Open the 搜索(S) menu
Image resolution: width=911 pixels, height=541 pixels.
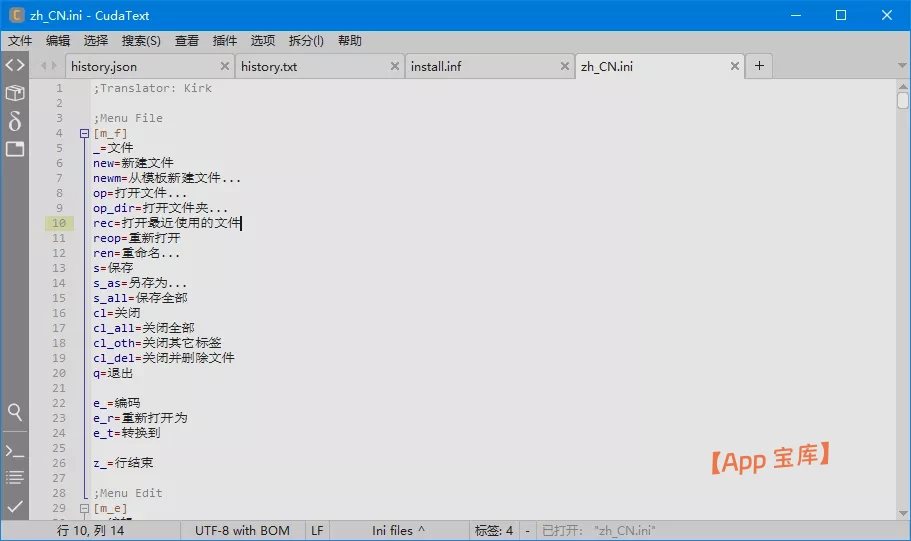tap(141, 41)
